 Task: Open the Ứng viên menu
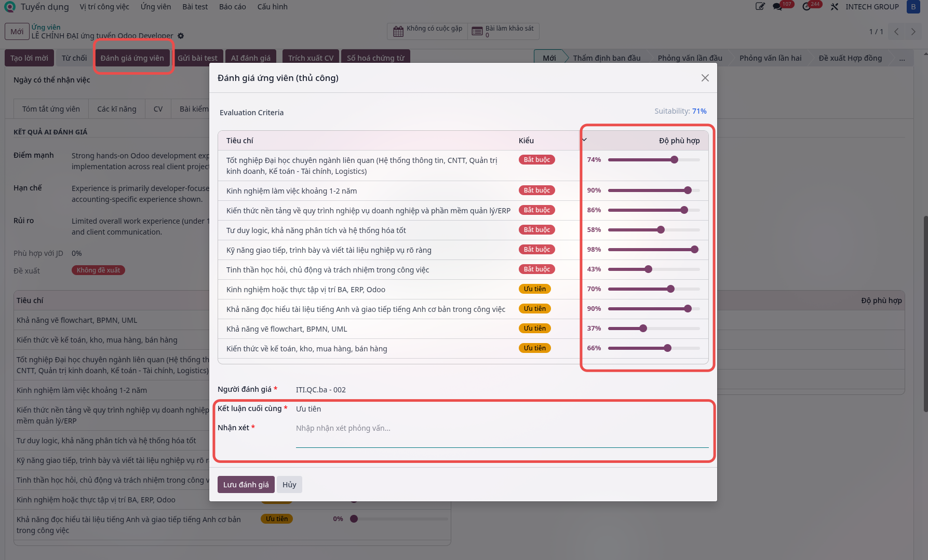click(x=156, y=7)
